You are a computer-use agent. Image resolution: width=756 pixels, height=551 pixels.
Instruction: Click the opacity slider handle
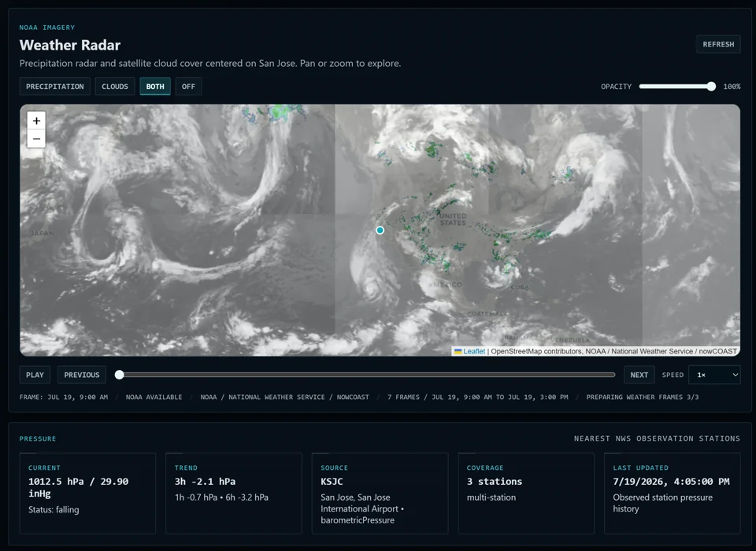coord(711,87)
